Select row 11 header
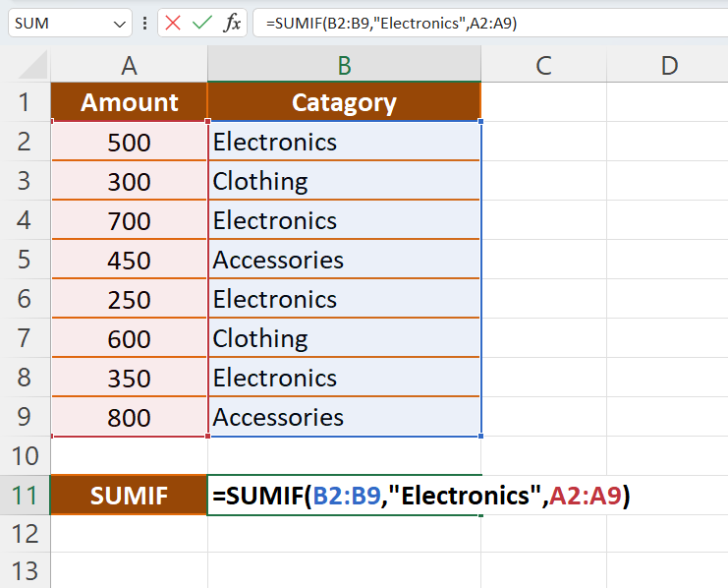 click(25, 497)
